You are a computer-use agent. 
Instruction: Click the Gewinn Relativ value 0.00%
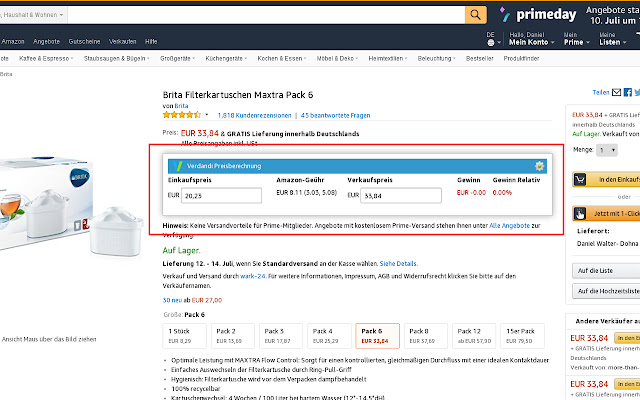pyautogui.click(x=502, y=192)
